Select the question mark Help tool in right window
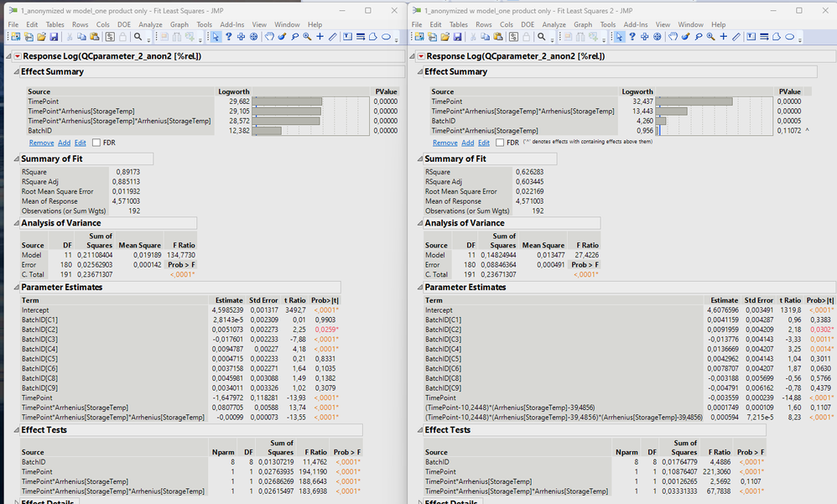This screenshot has height=504, width=837. 632,37
